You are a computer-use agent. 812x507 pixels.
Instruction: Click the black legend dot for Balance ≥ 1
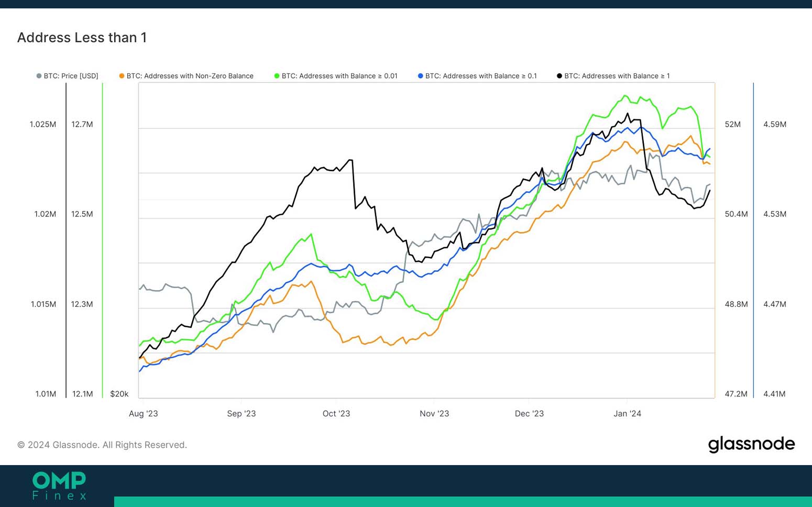coord(559,76)
